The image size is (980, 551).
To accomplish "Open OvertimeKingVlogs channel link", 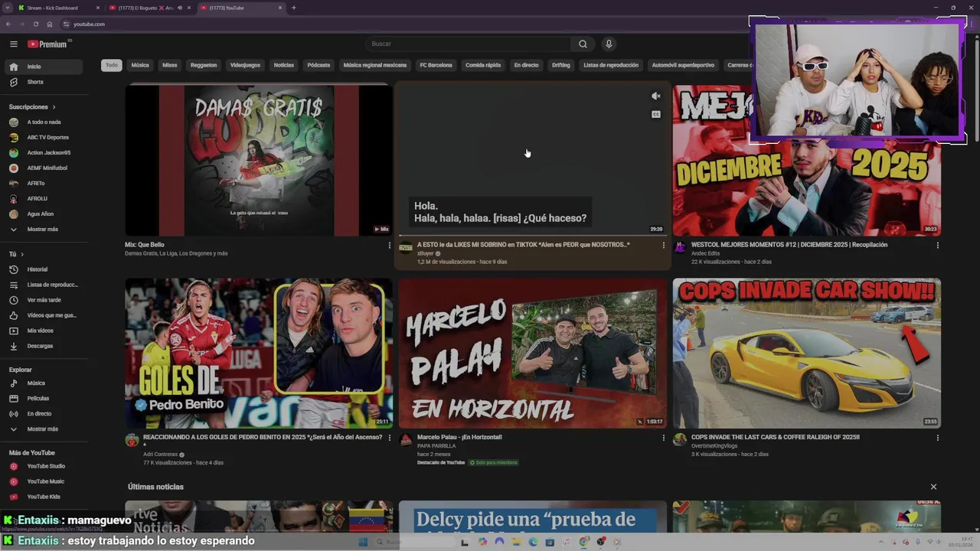I will 714,446.
